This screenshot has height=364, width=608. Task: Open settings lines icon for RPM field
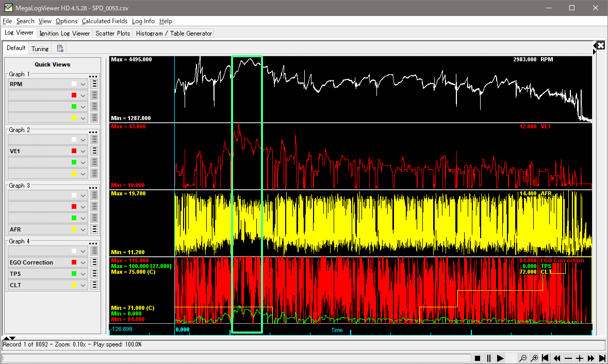[94, 84]
